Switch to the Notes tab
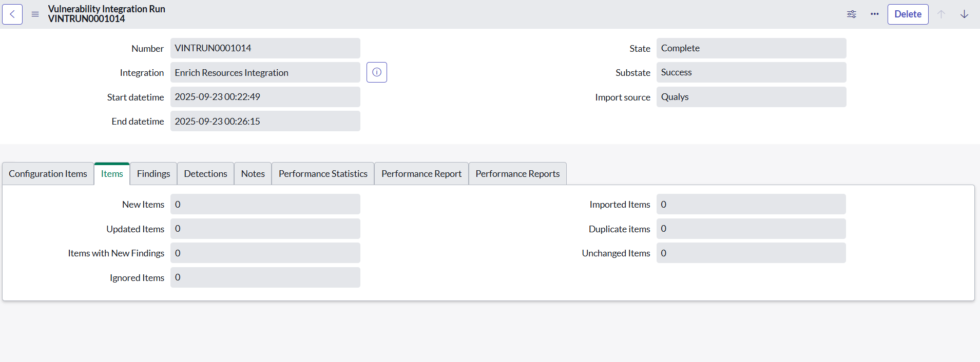 253,174
